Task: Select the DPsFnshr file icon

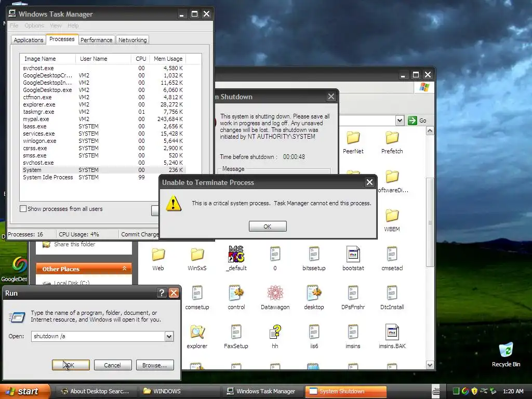Action: click(x=353, y=293)
